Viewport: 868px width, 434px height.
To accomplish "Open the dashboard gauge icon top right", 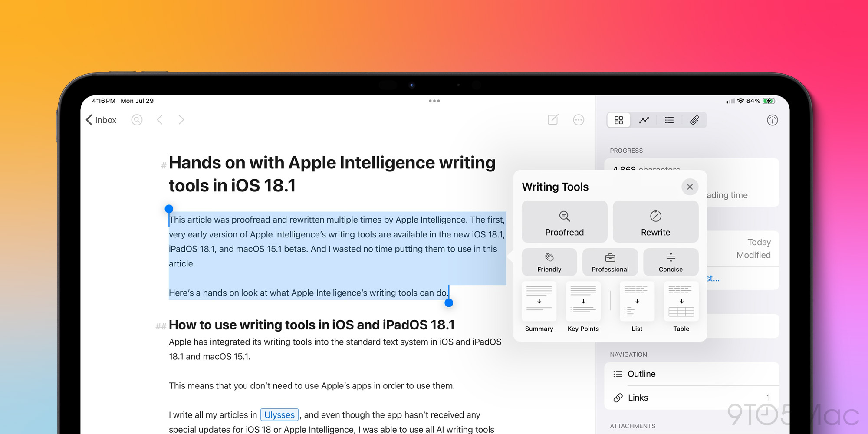I will pyautogui.click(x=772, y=120).
